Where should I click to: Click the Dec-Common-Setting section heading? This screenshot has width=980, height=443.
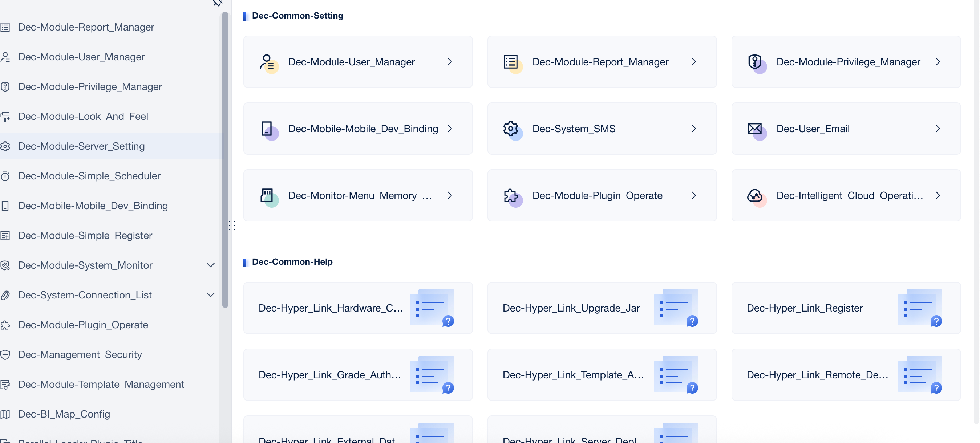click(297, 16)
